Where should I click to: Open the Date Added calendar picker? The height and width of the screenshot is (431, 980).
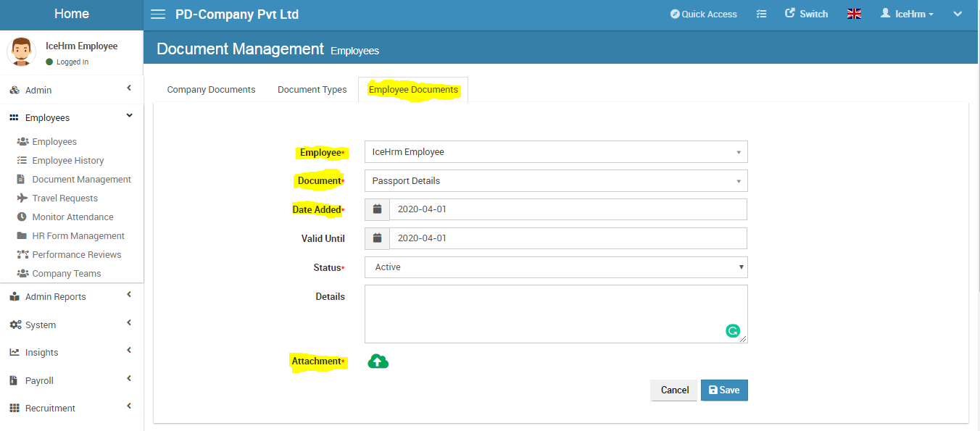(x=377, y=209)
